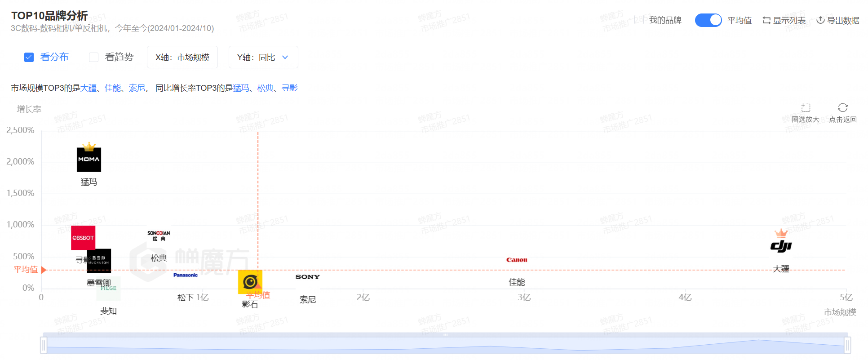The height and width of the screenshot is (360, 868).
Task: Click the 松典 chart label
Action: pyautogui.click(x=159, y=258)
